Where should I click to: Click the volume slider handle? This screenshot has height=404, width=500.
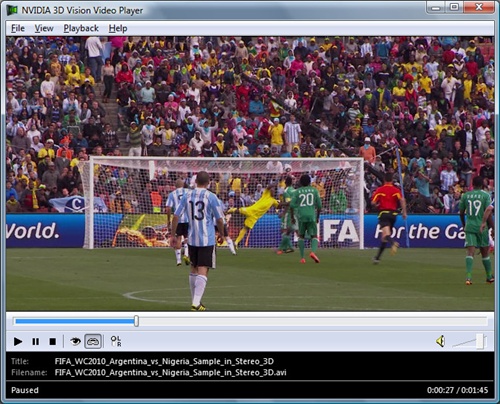coord(480,341)
